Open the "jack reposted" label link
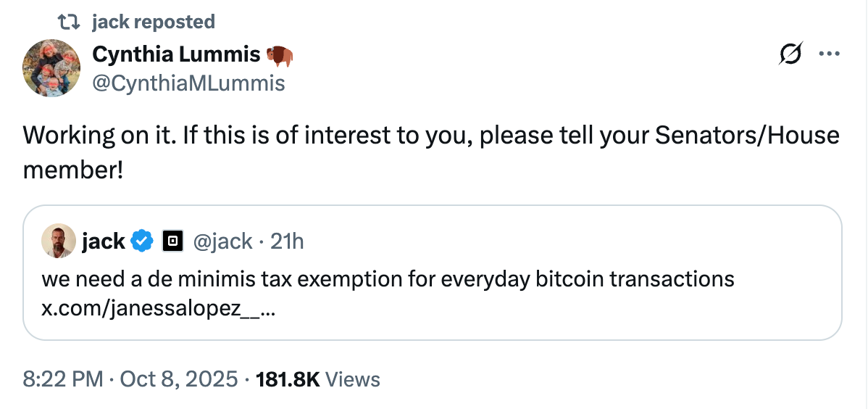 point(154,22)
